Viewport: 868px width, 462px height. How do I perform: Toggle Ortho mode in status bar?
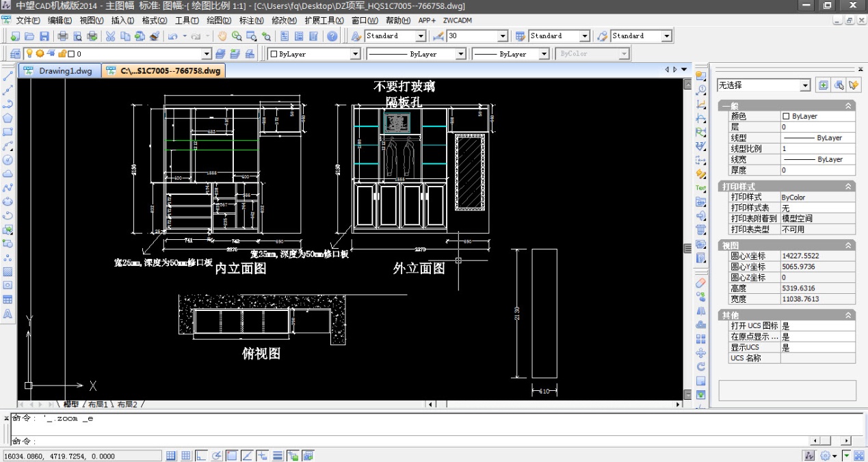point(201,456)
